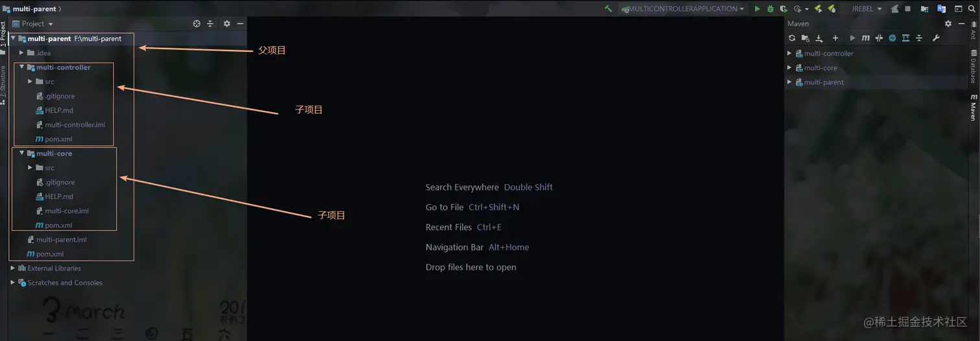980x341 pixels.
Task: Start debugging with the bug icon
Action: click(x=770, y=9)
